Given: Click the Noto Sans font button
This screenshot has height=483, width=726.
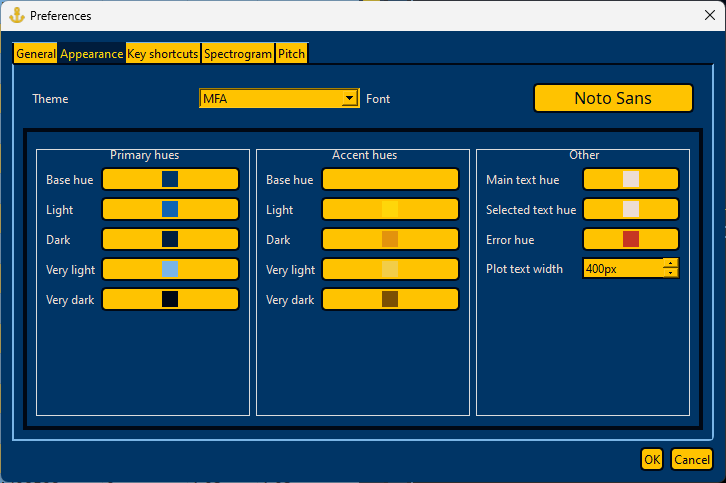Looking at the screenshot, I should pos(613,98).
